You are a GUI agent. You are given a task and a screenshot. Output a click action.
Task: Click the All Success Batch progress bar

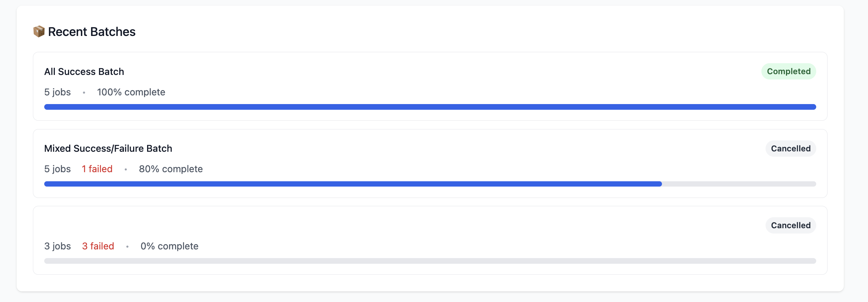click(430, 107)
